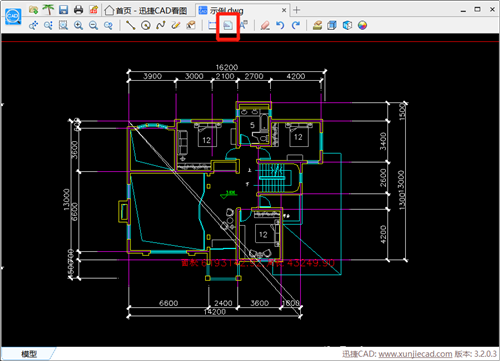Close the 示例.dwg tab

[284, 10]
